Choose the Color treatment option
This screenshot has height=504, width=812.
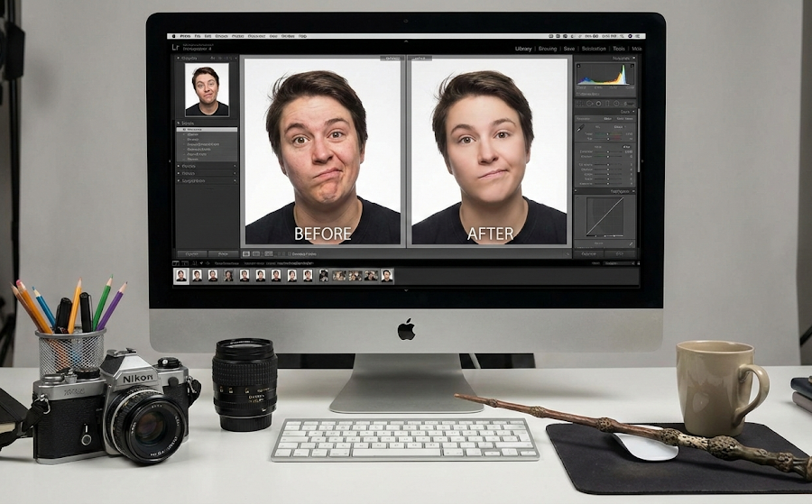point(607,118)
